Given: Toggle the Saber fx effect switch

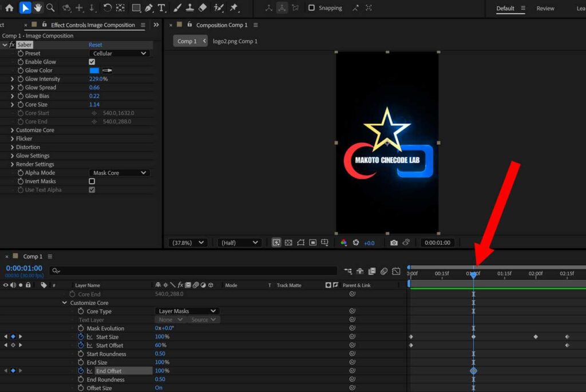Looking at the screenshot, I should coord(12,45).
